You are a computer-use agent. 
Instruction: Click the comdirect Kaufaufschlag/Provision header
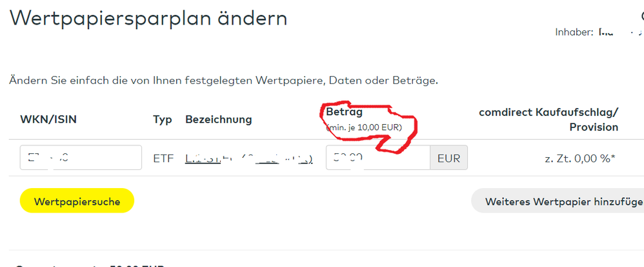coord(548,120)
